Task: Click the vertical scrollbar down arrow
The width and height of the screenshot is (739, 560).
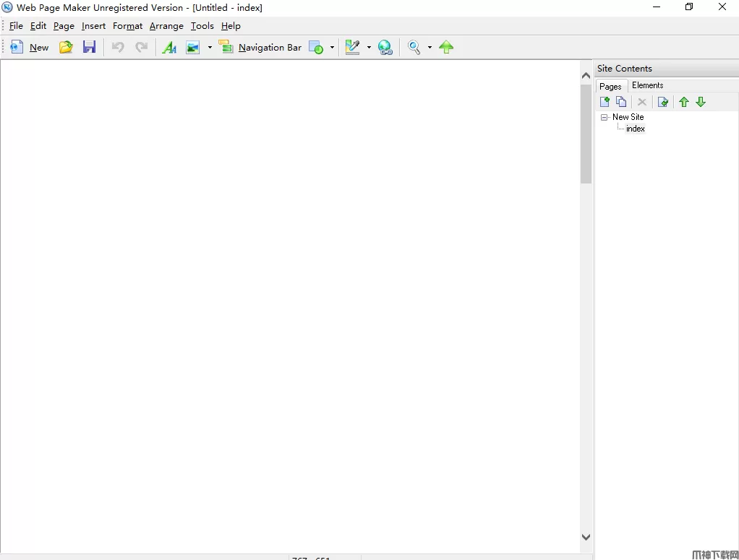Action: 586,537
